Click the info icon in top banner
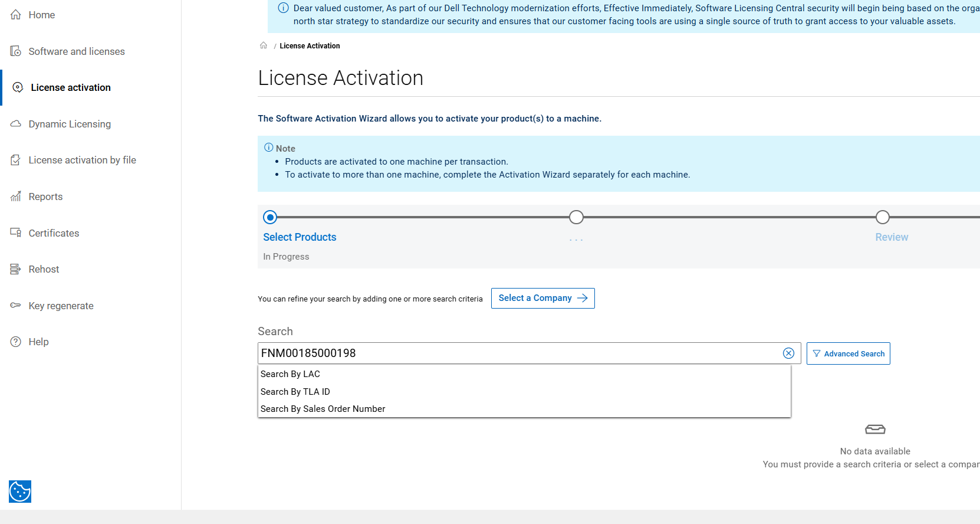The width and height of the screenshot is (980, 524). click(x=283, y=8)
